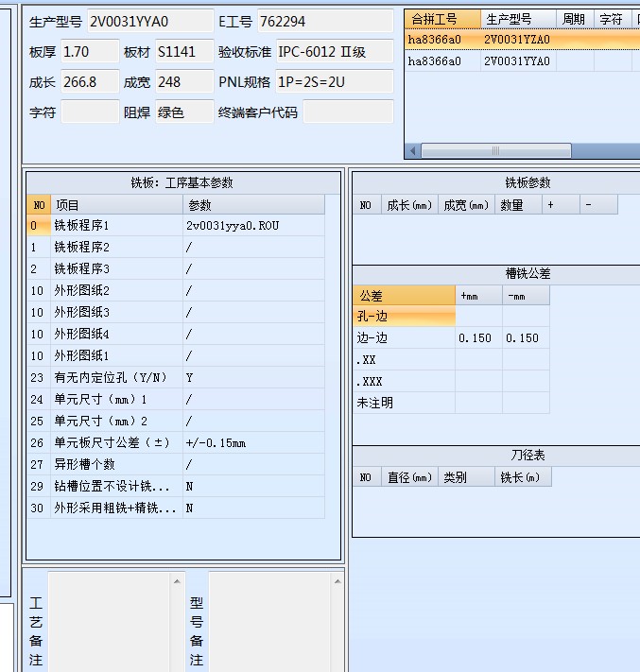Select the .XXX tolerance row
640x672 pixels.
coord(451,382)
